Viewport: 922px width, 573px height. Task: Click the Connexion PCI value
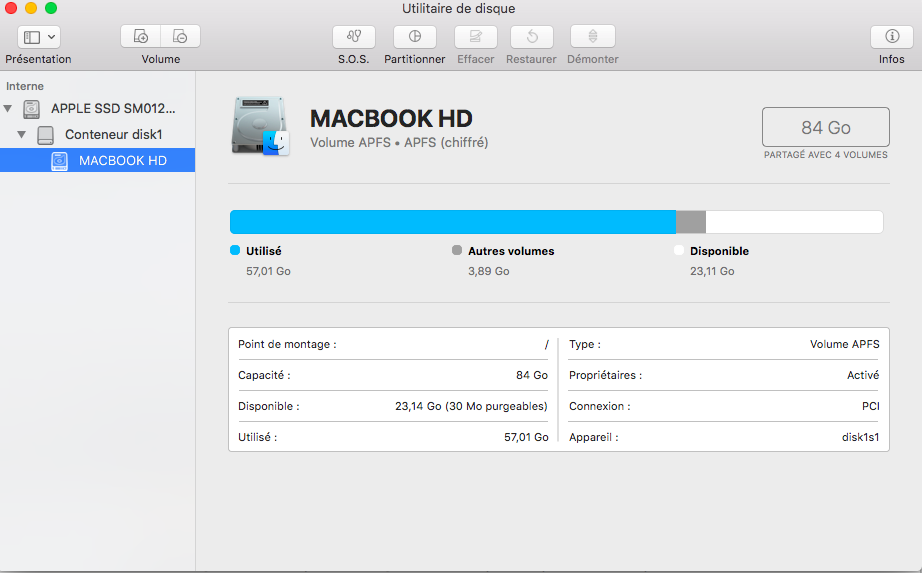pos(871,407)
